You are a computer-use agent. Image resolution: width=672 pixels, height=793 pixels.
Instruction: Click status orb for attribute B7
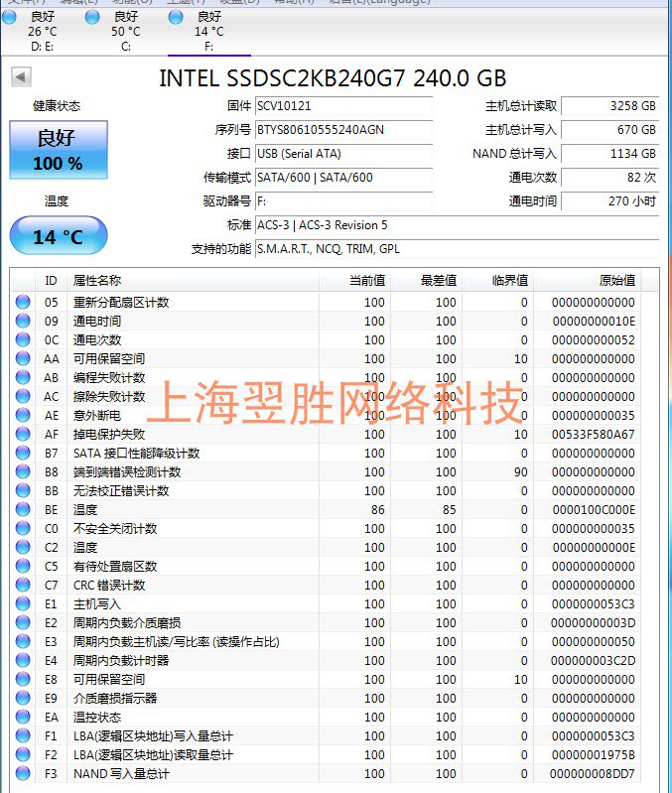[x=23, y=453]
